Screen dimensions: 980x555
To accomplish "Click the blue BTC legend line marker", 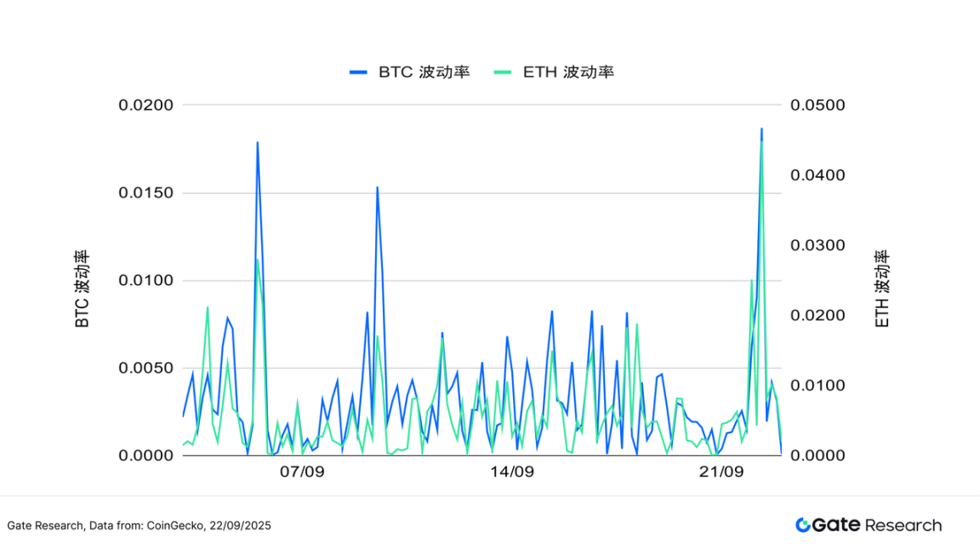I will click(x=358, y=72).
